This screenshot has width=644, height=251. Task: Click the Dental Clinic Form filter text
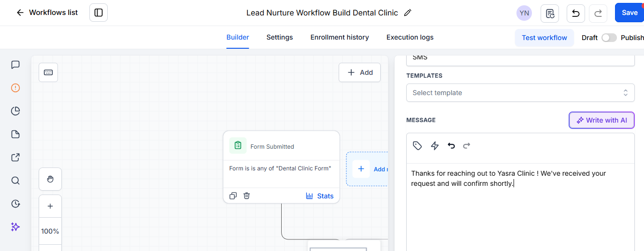pos(280,168)
